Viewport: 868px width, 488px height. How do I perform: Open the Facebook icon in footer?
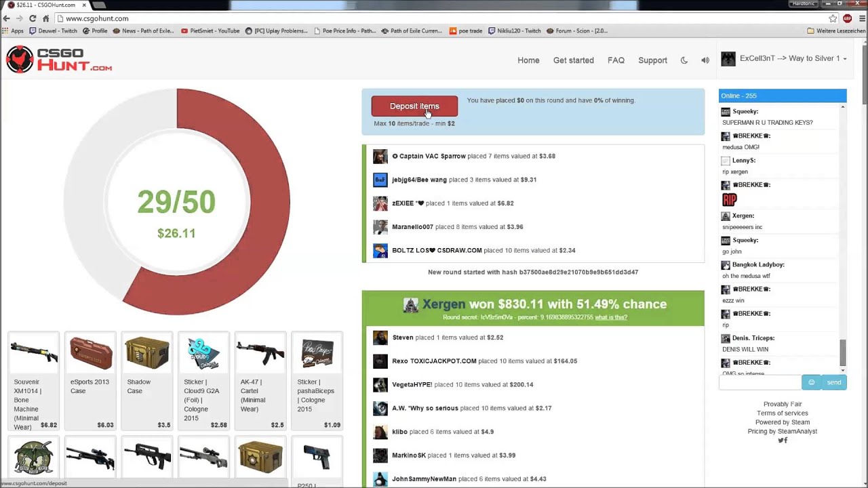(786, 441)
